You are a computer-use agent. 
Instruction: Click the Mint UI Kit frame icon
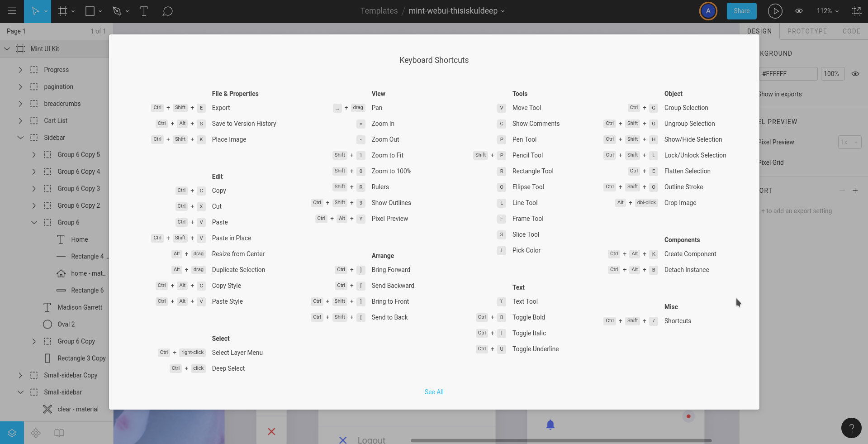pos(20,49)
